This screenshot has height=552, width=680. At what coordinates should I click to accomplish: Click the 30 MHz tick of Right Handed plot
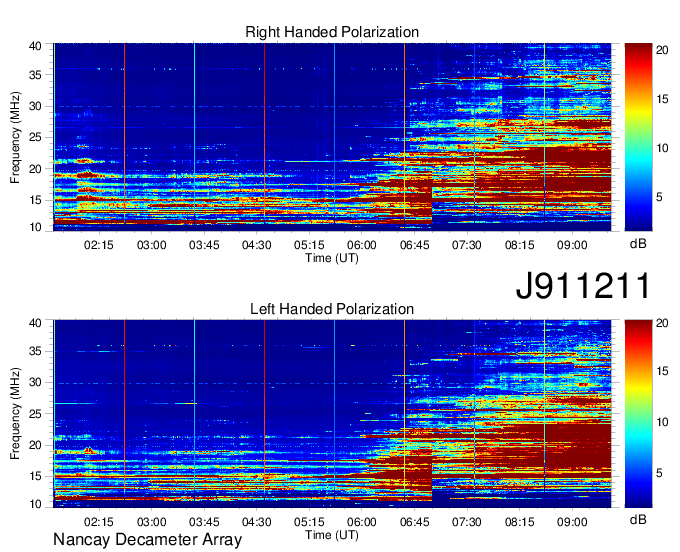pos(35,106)
